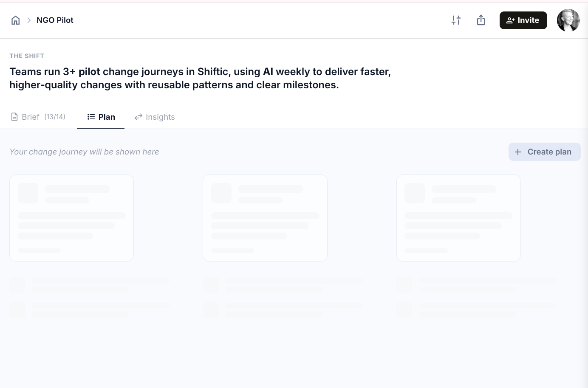Switch to the Brief tab
Viewport: 588px width, 388px height.
pyautogui.click(x=38, y=117)
